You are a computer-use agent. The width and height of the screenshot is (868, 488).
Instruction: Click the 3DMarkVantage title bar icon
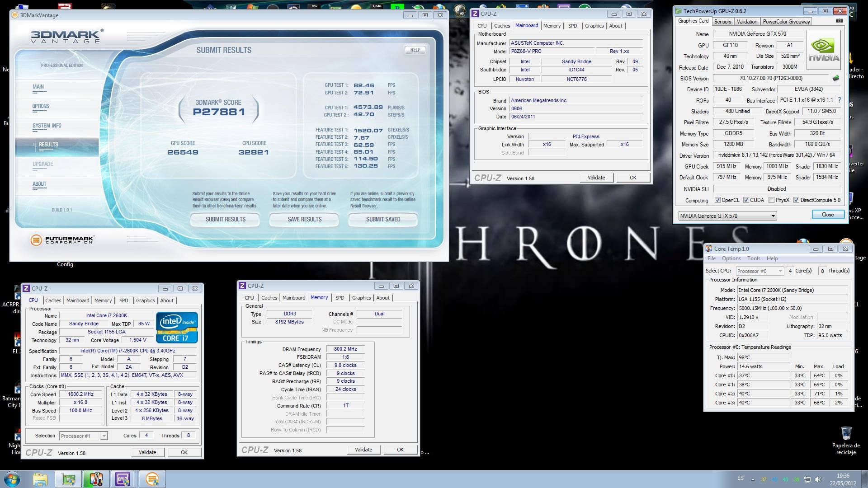click(x=14, y=15)
